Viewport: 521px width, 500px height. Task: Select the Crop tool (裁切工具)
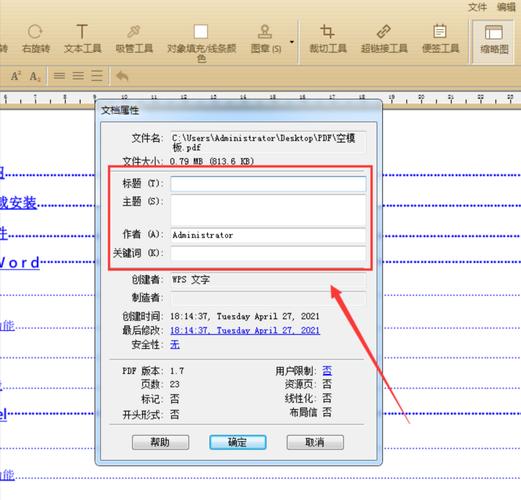tap(328, 39)
